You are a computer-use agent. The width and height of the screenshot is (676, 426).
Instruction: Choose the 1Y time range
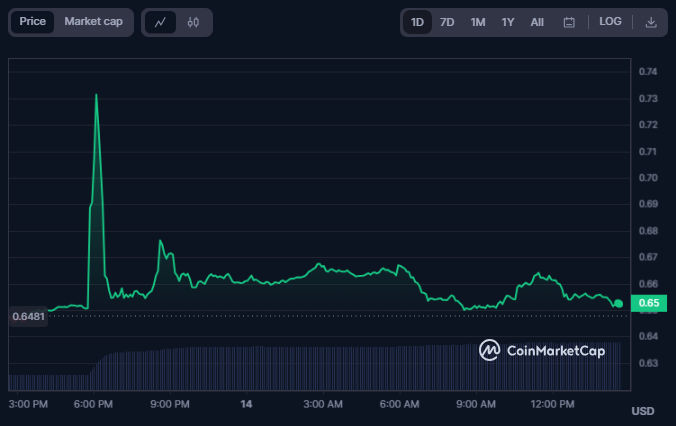[x=508, y=22]
